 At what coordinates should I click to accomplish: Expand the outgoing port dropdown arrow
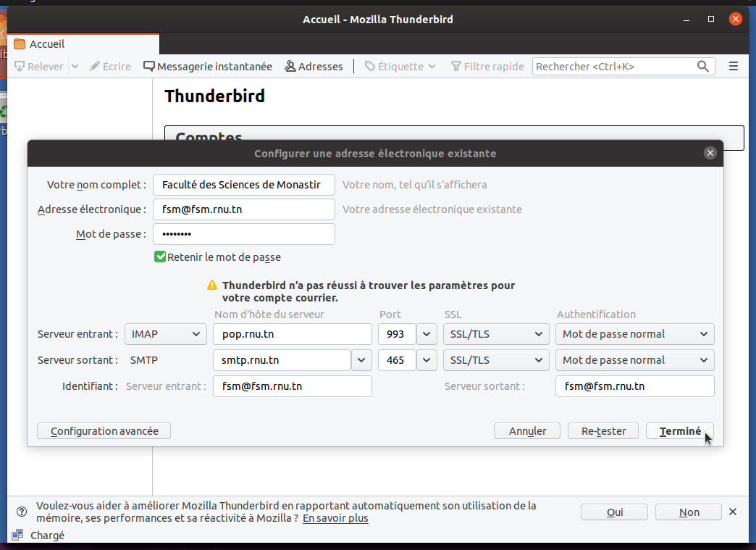tap(427, 360)
